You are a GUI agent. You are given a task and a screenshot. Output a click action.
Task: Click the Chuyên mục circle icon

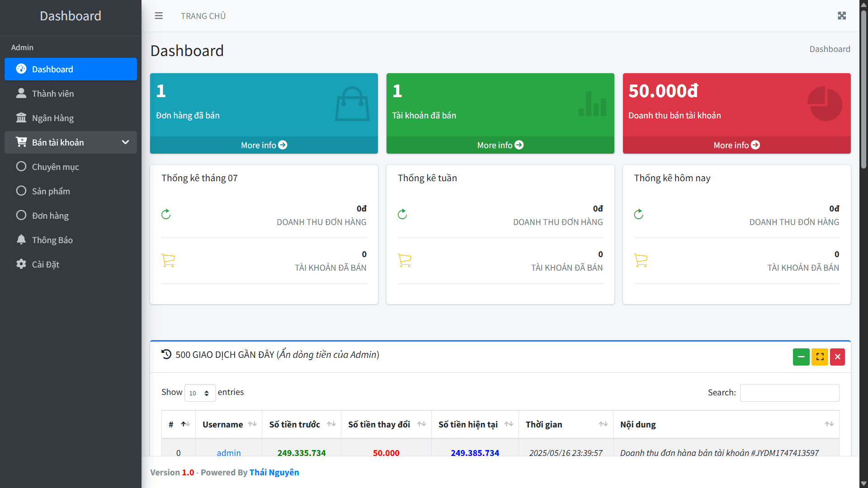click(x=21, y=166)
